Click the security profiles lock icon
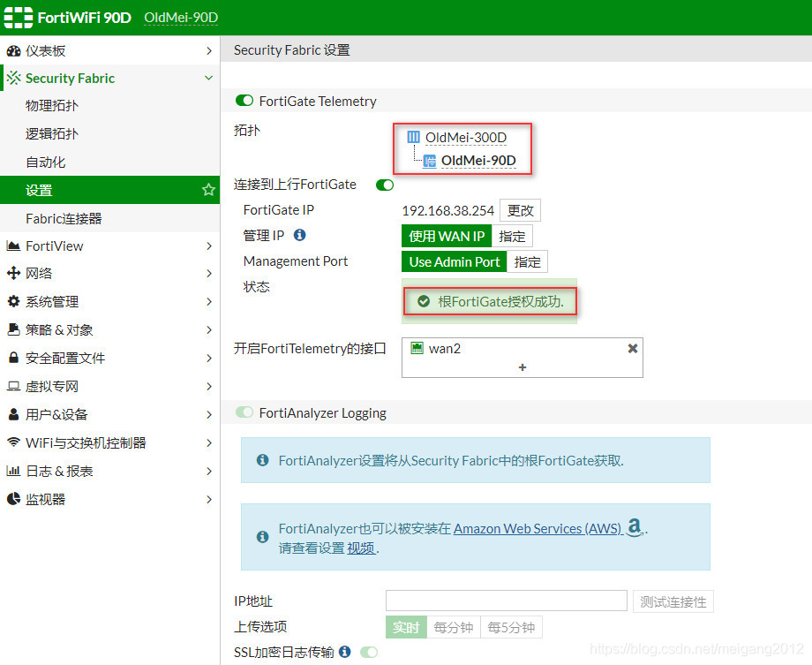Screen dimensions: 812x665 (x=13, y=358)
